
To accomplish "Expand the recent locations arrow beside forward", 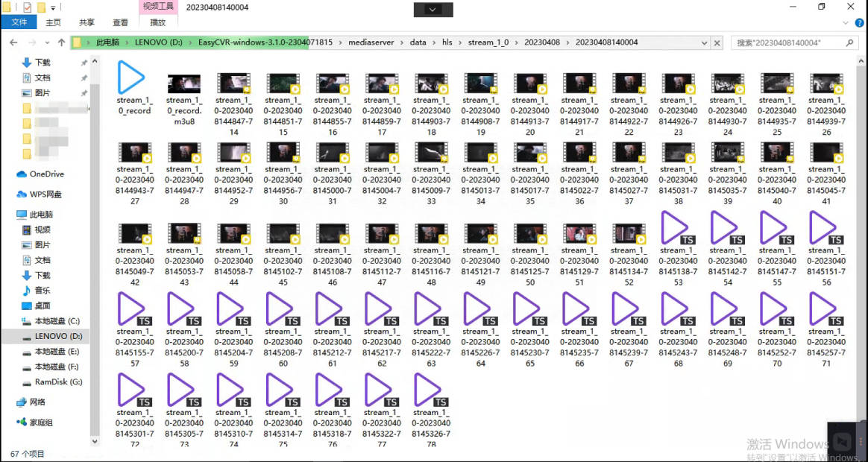I will coord(47,42).
